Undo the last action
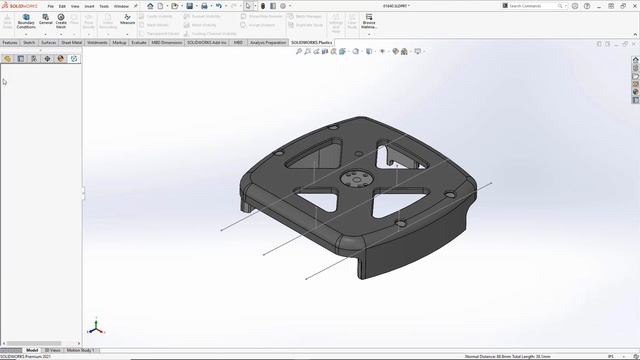The width and height of the screenshot is (640, 360). [219, 6]
